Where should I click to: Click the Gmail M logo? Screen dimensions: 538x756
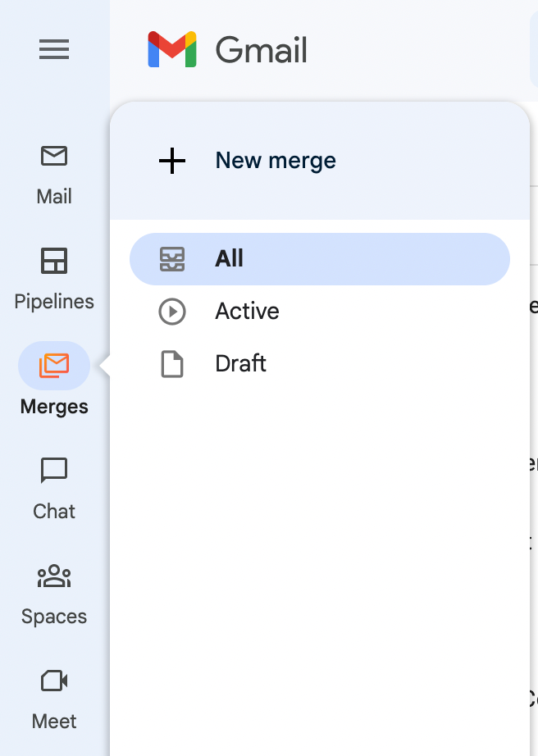click(172, 49)
